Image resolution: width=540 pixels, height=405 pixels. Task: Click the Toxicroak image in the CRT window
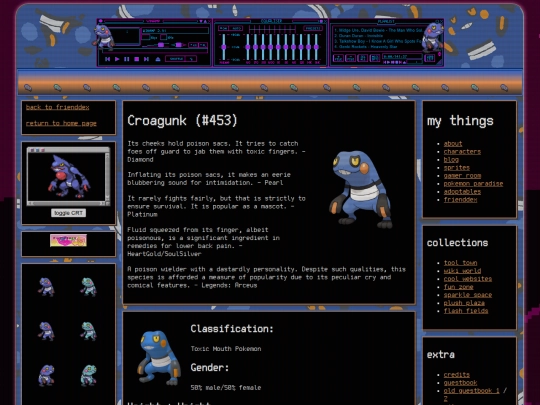(x=69, y=176)
